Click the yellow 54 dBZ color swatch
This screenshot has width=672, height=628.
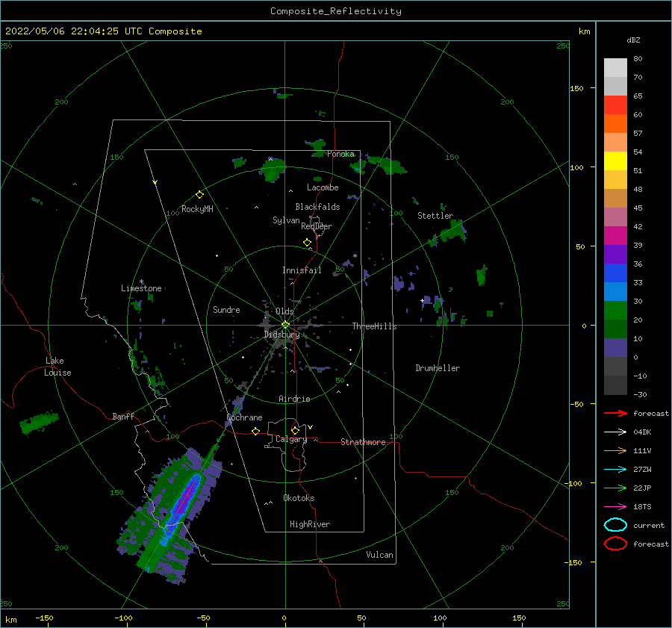[615, 161]
